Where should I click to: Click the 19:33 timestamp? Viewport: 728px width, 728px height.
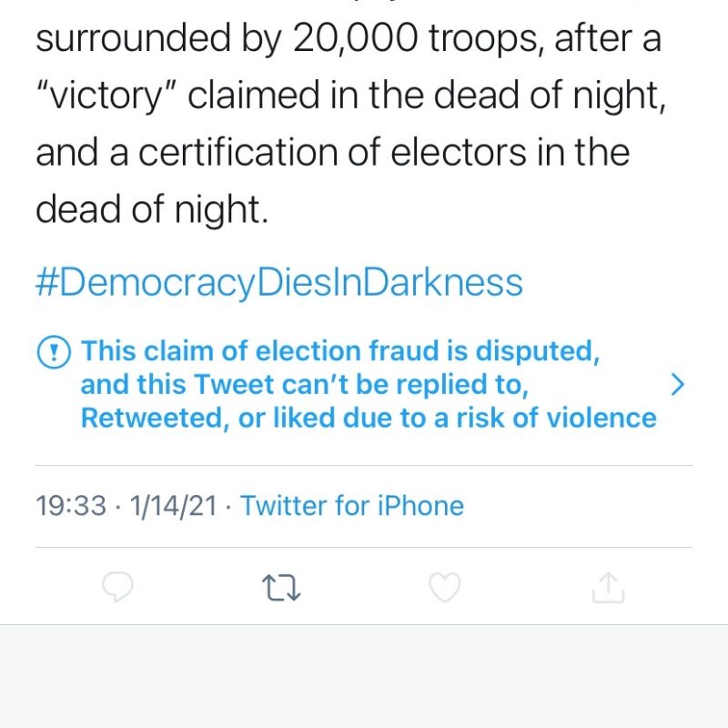71,506
